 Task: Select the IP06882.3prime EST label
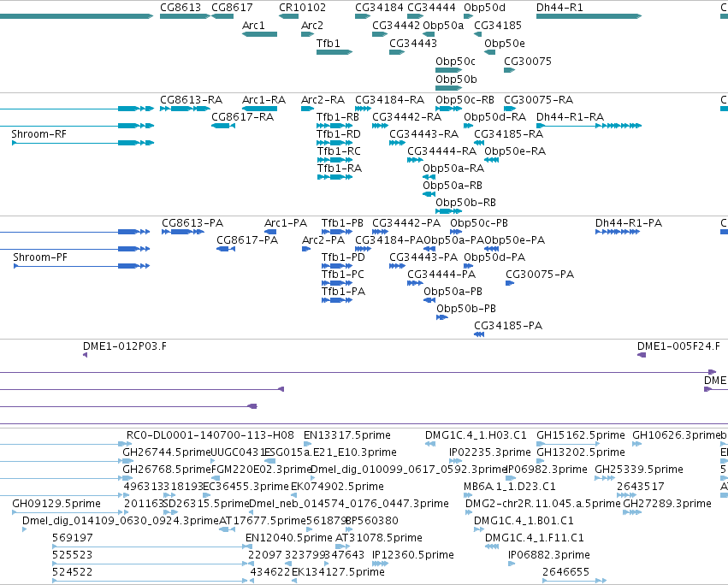[x=549, y=555]
